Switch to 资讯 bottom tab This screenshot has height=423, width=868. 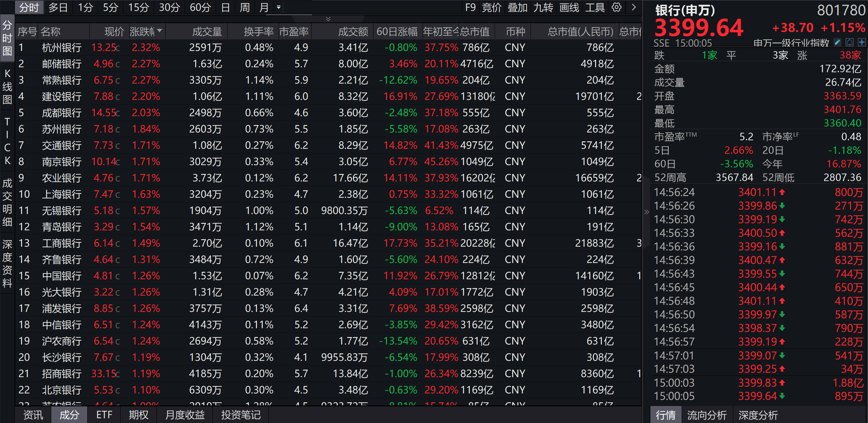(33, 415)
